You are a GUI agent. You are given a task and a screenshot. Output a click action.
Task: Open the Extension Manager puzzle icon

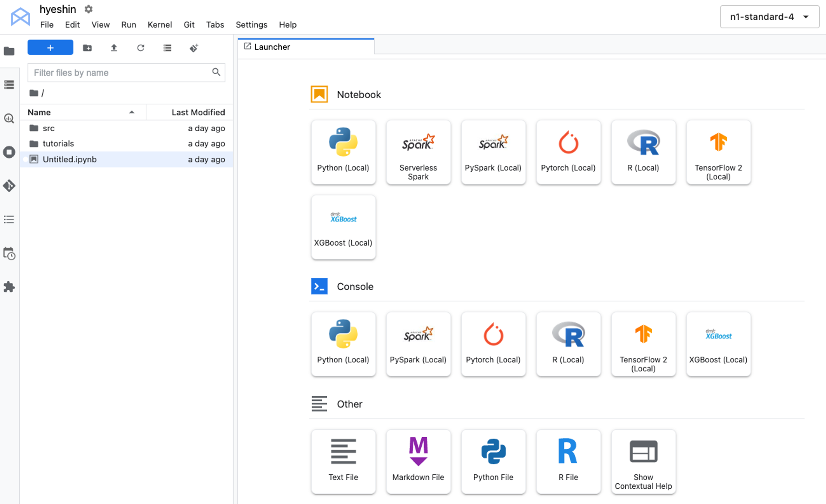[x=9, y=287]
